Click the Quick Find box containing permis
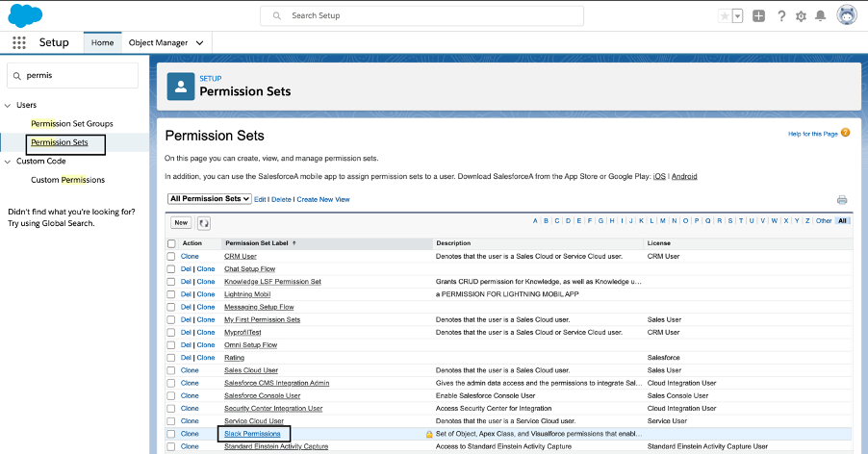Viewport: 868px width, 454px height. [x=72, y=75]
